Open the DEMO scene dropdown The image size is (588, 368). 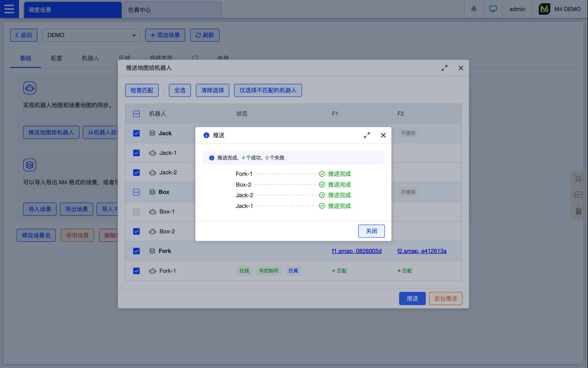coord(91,35)
